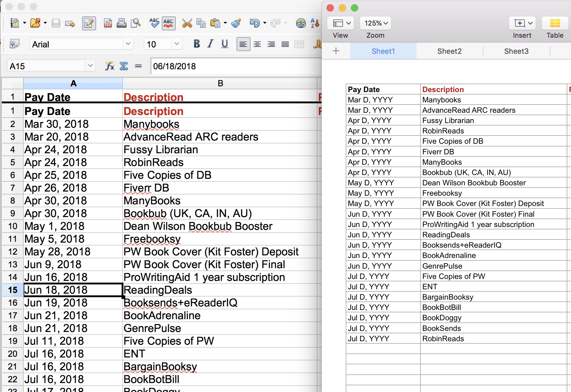Click the ReadingDeals cell in Calc window
Viewport: 571px width, 392px height.
coord(220,290)
